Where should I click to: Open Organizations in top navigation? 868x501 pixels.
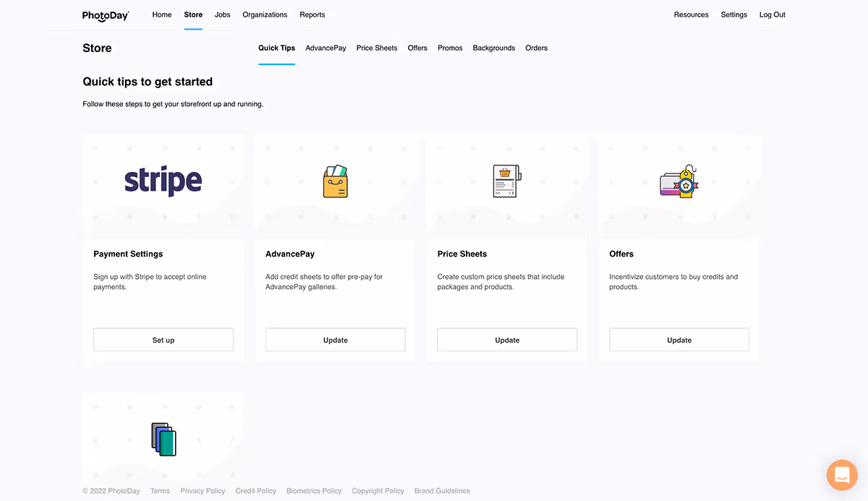point(265,14)
